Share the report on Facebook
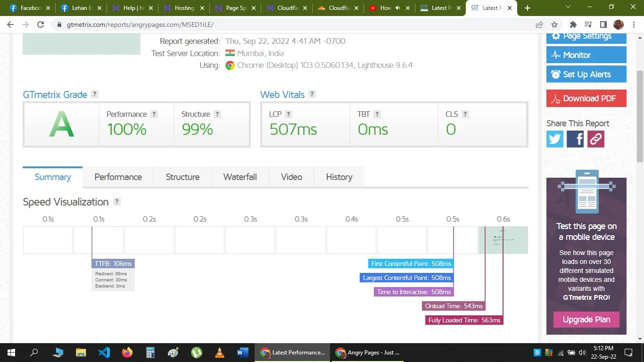This screenshot has width=644, height=362. point(575,139)
